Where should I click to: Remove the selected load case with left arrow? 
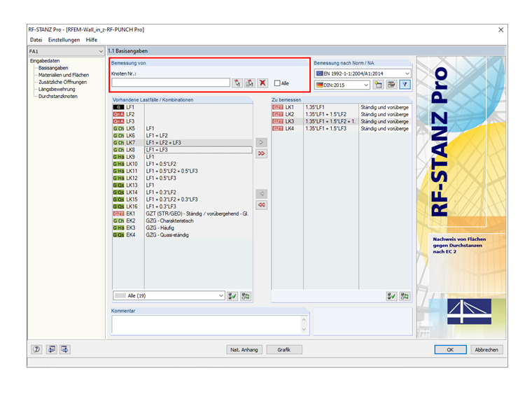click(x=261, y=194)
